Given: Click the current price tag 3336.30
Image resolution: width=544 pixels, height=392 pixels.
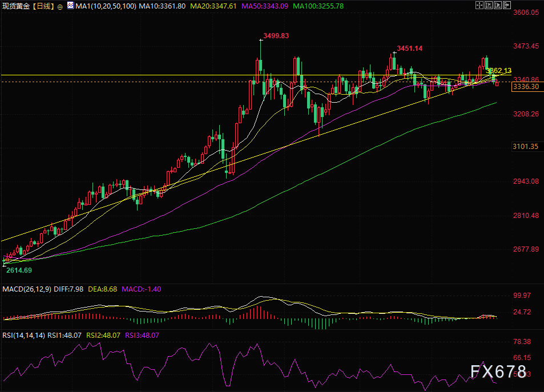Looking at the screenshot, I should pyautogui.click(x=526, y=87).
